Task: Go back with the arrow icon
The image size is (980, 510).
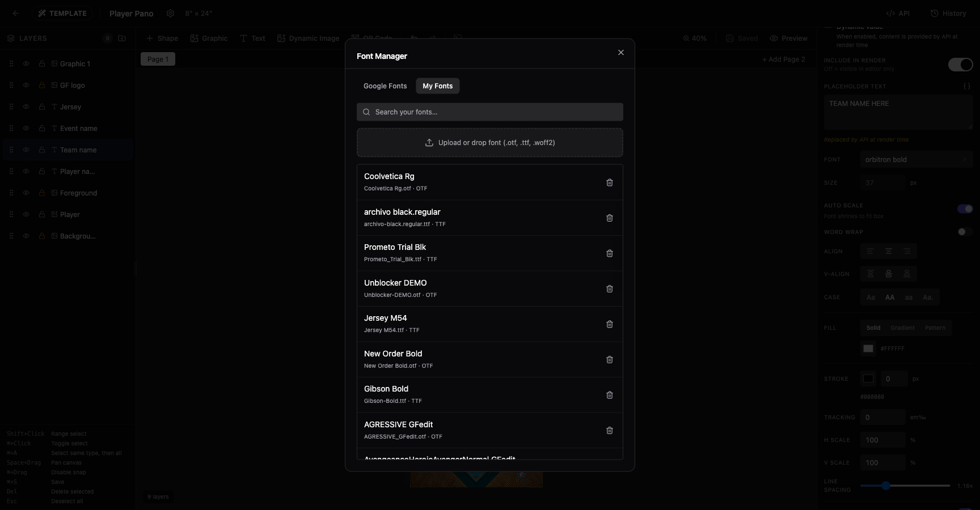Action: [16, 14]
